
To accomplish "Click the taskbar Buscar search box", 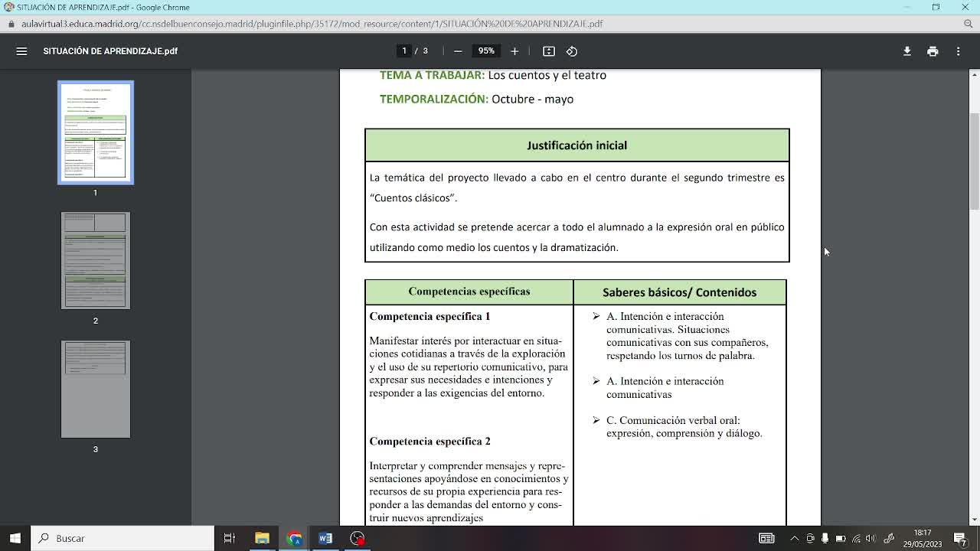I will pyautogui.click(x=122, y=538).
